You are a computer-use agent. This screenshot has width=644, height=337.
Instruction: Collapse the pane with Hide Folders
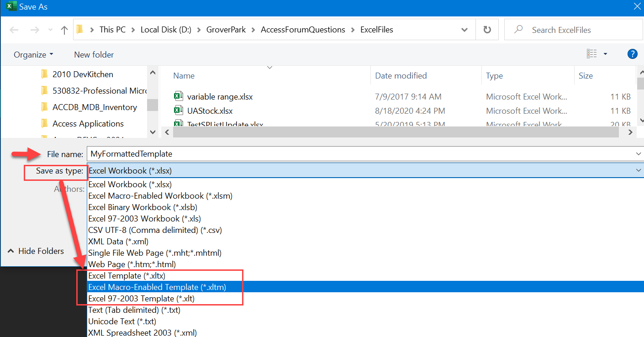pos(36,251)
